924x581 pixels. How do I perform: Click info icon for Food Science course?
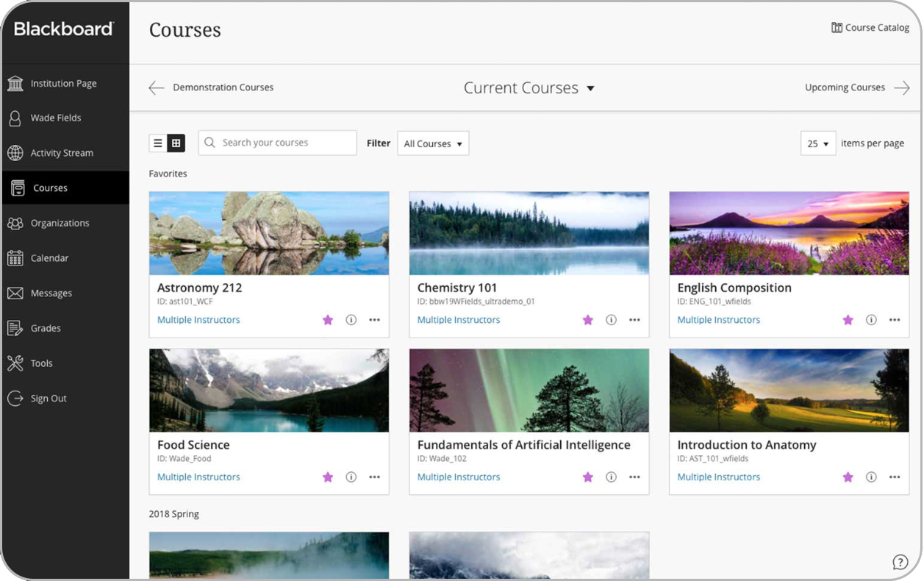tap(351, 477)
